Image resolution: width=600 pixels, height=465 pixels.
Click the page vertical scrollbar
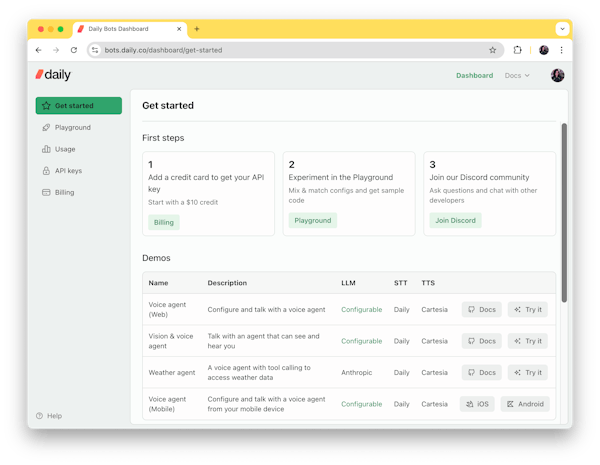(x=564, y=213)
